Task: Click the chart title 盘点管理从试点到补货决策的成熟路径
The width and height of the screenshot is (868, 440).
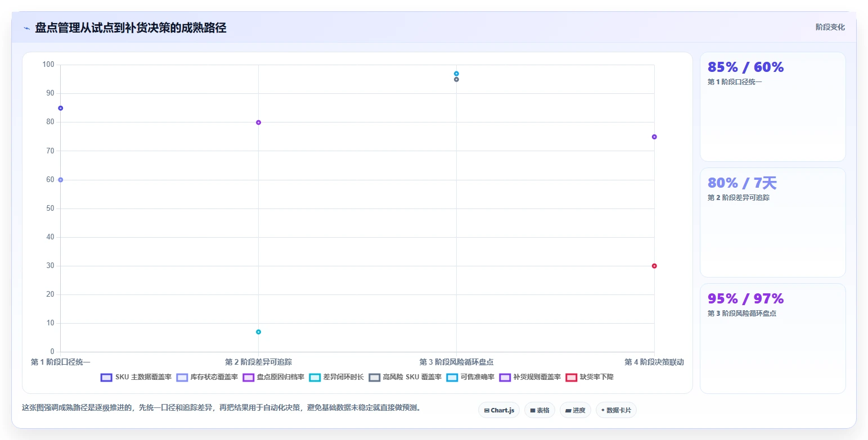Action: point(131,28)
